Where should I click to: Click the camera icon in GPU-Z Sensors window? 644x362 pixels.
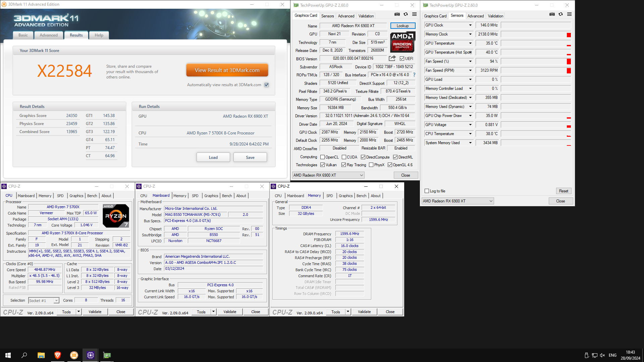[552, 14]
